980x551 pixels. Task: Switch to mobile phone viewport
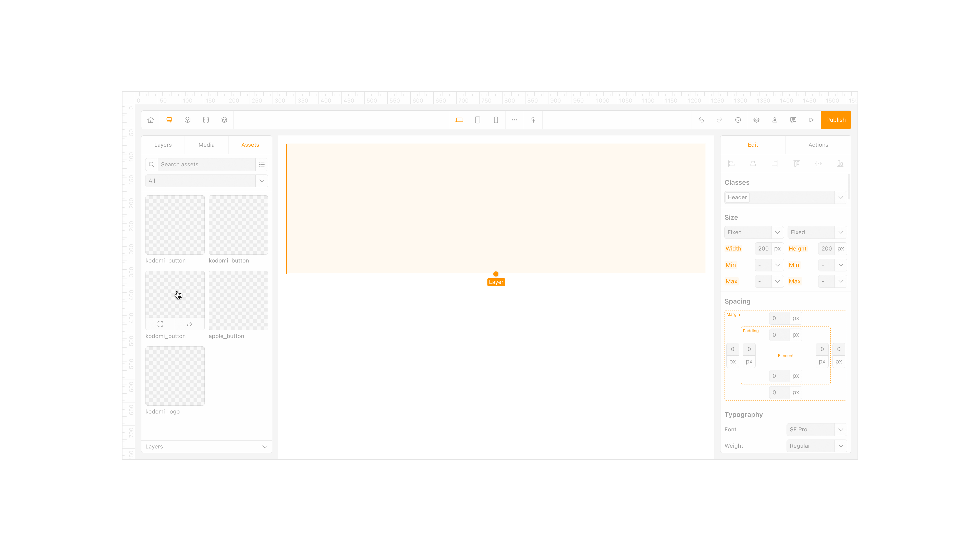[496, 120]
